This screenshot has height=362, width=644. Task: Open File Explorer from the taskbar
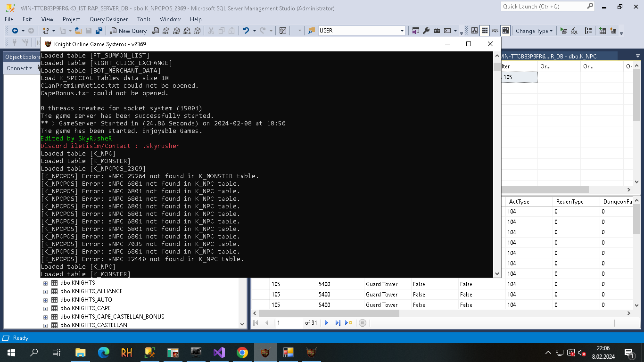tap(81, 353)
